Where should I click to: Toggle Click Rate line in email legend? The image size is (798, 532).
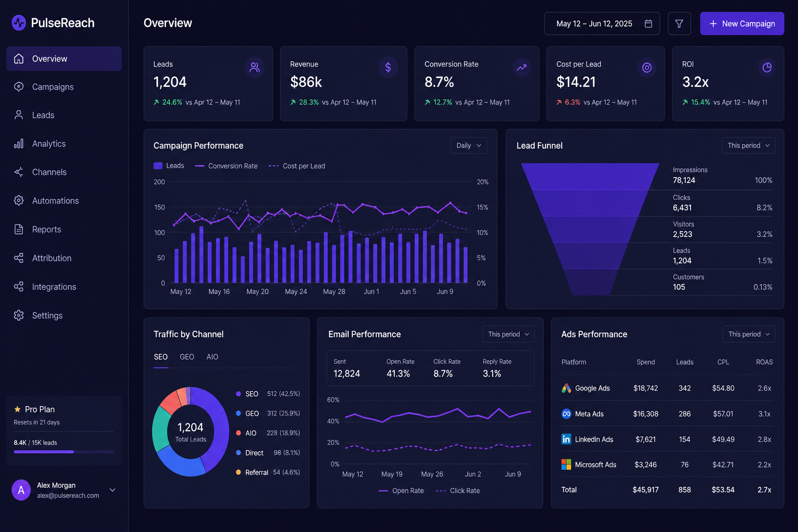click(x=458, y=490)
